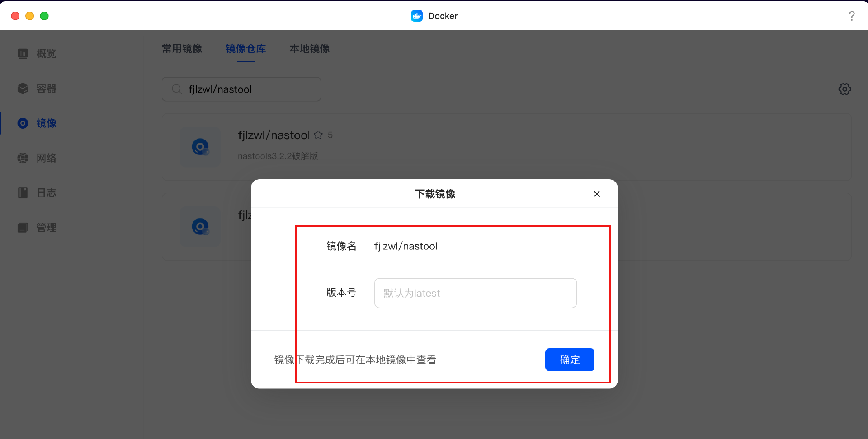Click the green maximize window button
Viewport: 868px width, 439px height.
click(44, 16)
